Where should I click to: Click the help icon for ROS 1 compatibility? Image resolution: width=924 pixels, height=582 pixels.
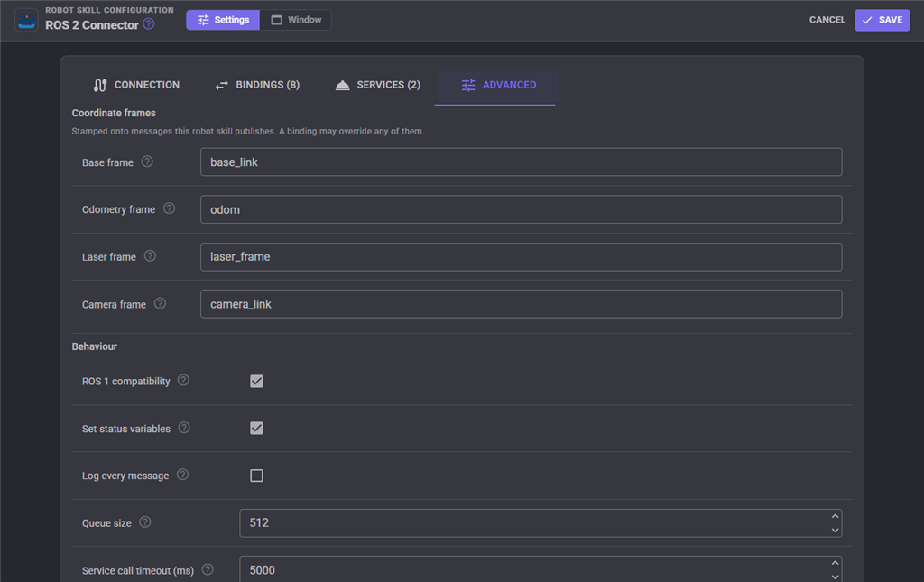184,380
